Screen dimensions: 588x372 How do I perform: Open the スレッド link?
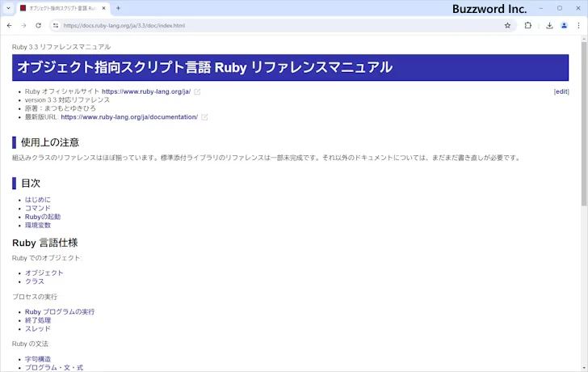point(37,329)
